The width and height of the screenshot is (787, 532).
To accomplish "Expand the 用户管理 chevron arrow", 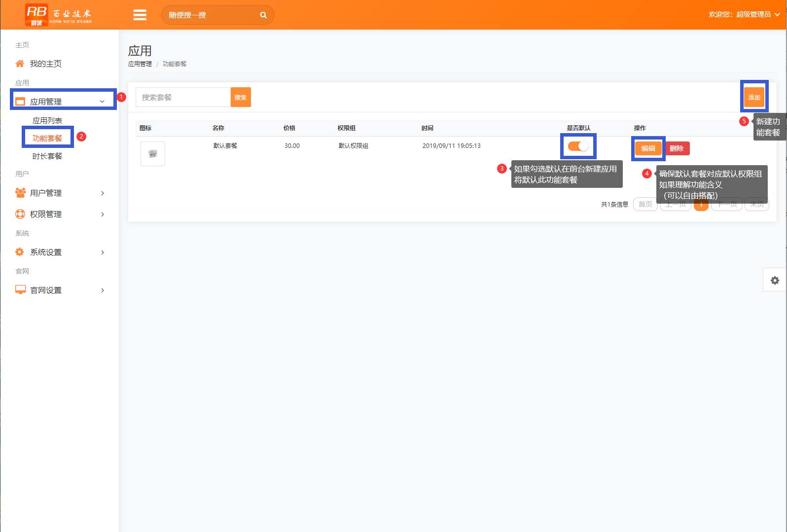I will click(x=103, y=193).
